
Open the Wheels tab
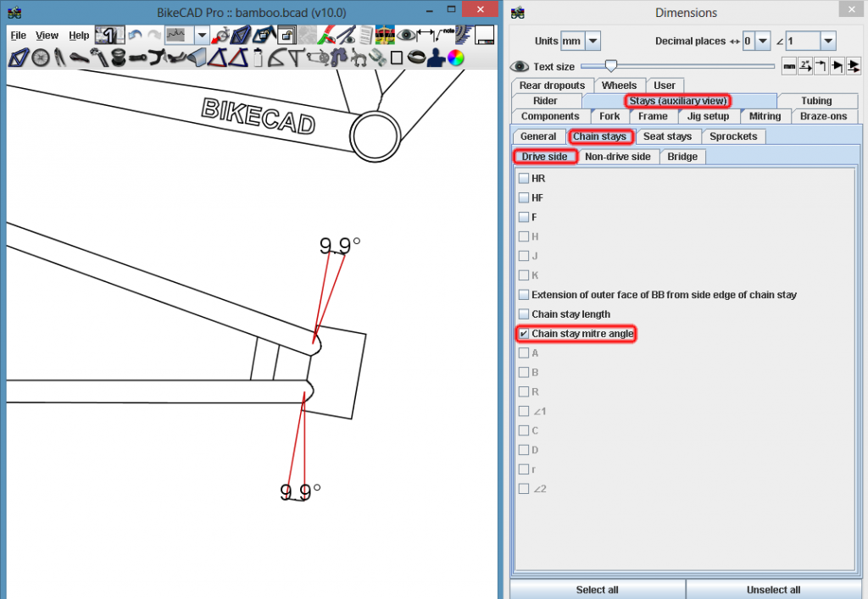coord(620,86)
